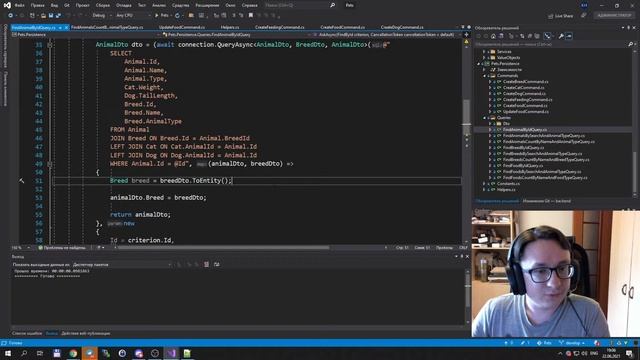Open the Git menu
The image size is (640, 360).
pyautogui.click(x=67, y=5)
